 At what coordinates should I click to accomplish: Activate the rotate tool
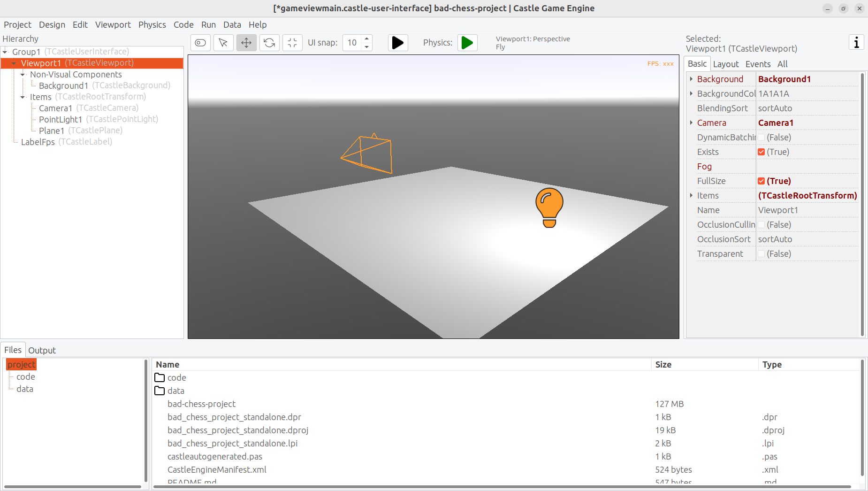[x=269, y=43]
